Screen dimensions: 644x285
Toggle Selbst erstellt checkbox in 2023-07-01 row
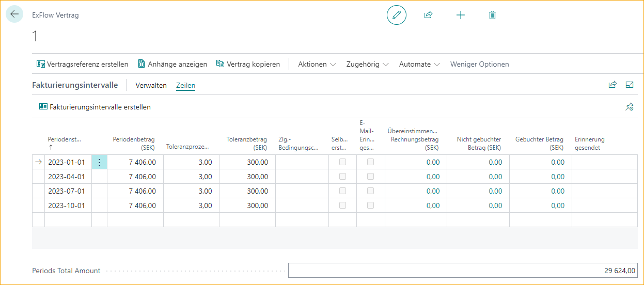(342, 191)
